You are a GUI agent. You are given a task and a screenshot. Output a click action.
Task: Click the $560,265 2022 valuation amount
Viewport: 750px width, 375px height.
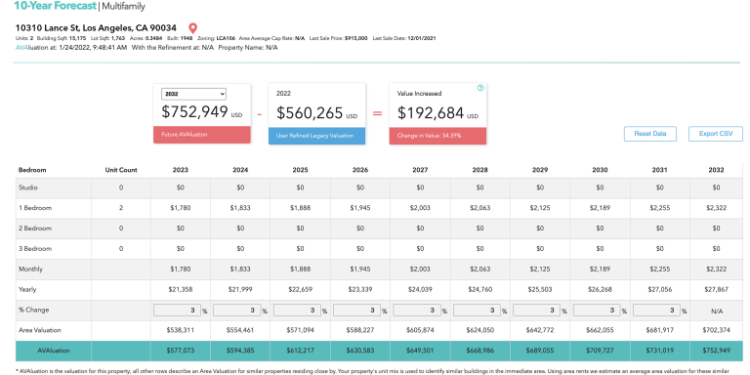[x=310, y=113]
